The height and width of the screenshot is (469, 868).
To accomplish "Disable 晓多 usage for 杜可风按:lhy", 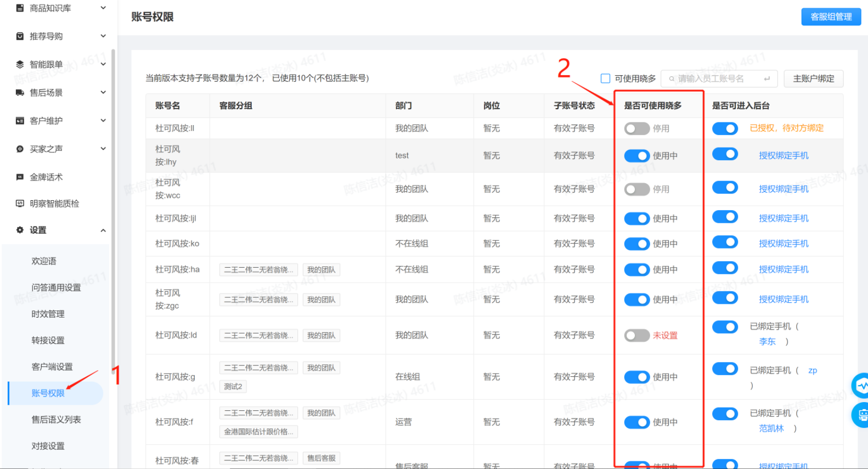I will pos(637,156).
